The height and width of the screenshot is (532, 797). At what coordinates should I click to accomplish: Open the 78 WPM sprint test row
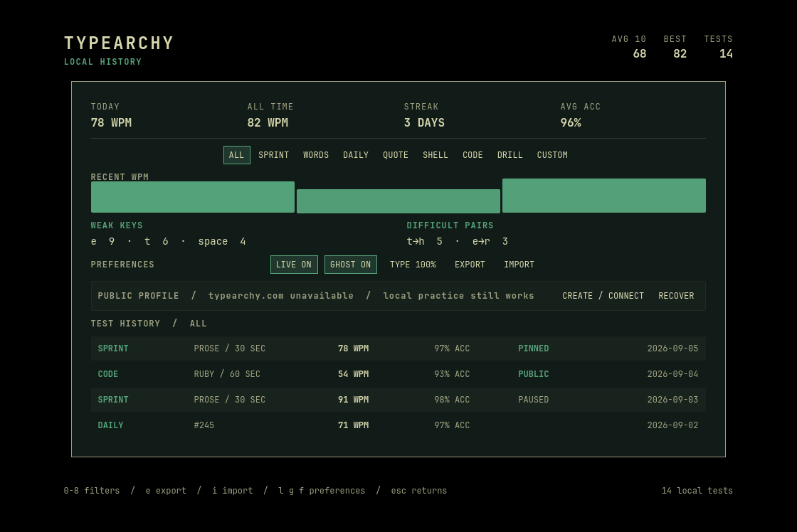click(x=398, y=349)
